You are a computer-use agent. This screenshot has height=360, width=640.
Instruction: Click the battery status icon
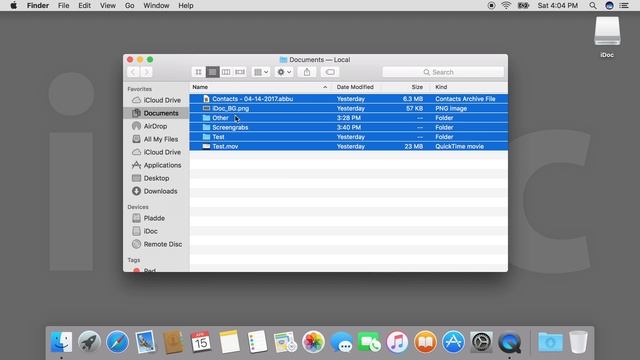coord(523,5)
